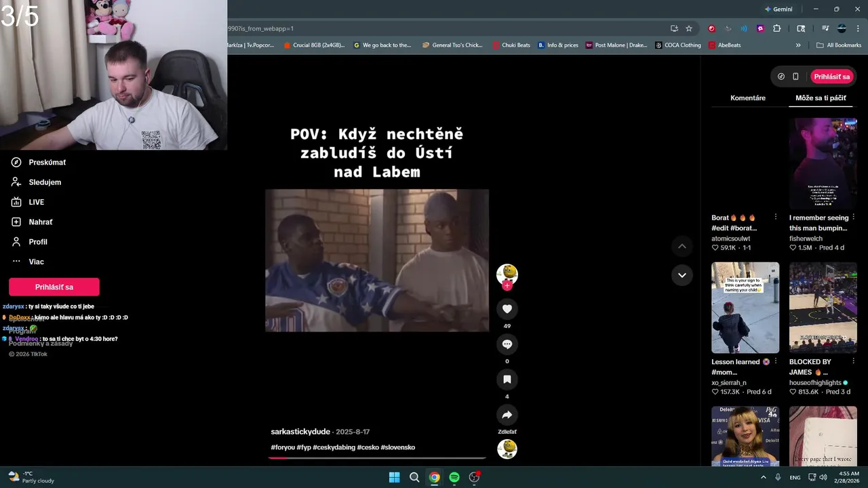This screenshot has height=488, width=868.
Task: Open the blue sound waves extension
Action: tap(744, 28)
